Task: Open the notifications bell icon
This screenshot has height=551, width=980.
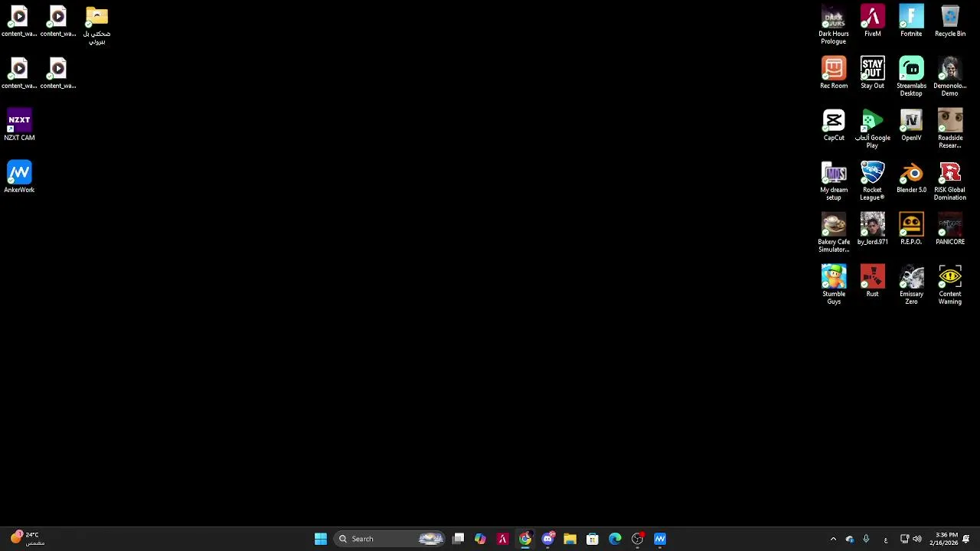Action: point(966,539)
